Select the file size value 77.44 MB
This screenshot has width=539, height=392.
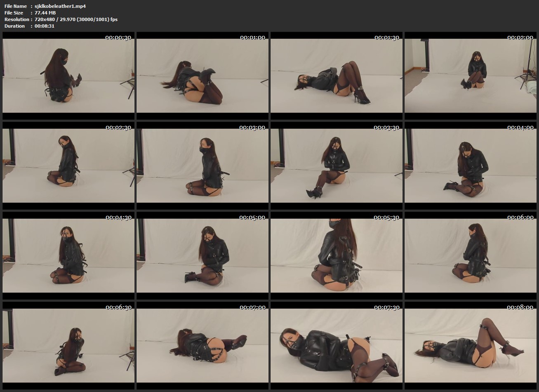point(45,13)
